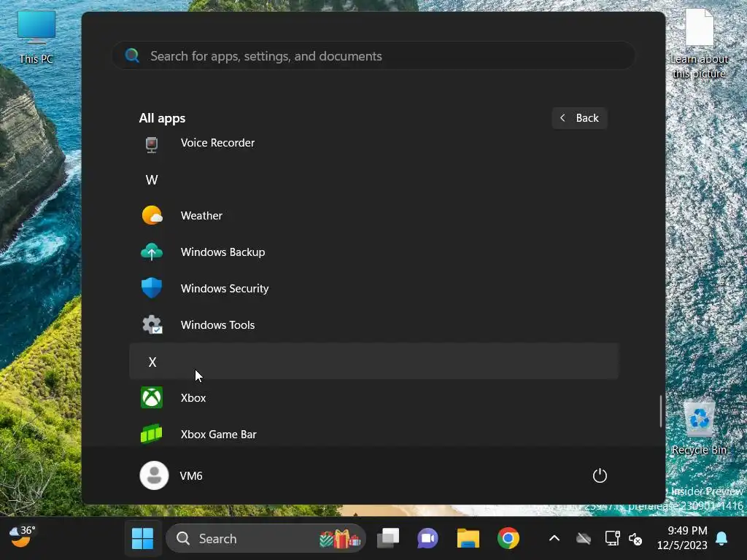The width and height of the screenshot is (747, 560).
Task: Select Learn about this picture icon
Action: coord(699,44)
